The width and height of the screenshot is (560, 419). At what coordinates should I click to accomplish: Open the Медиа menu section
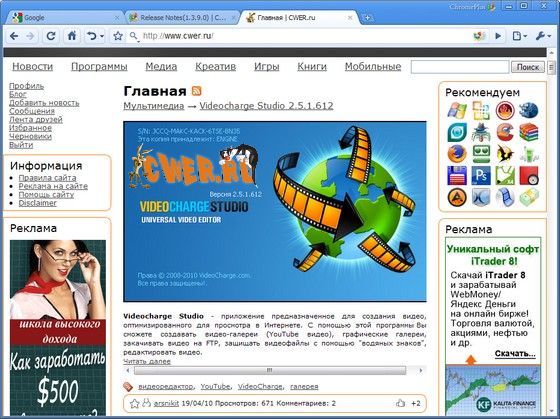click(161, 66)
